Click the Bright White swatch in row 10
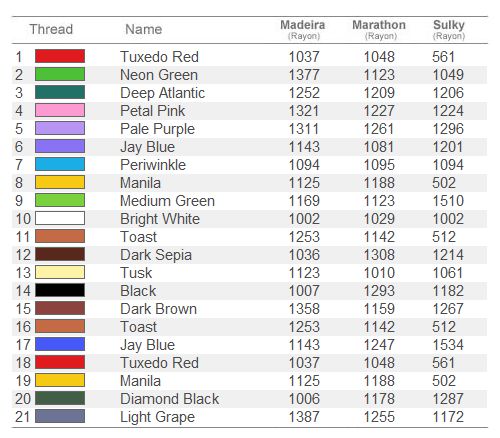 coord(60,218)
